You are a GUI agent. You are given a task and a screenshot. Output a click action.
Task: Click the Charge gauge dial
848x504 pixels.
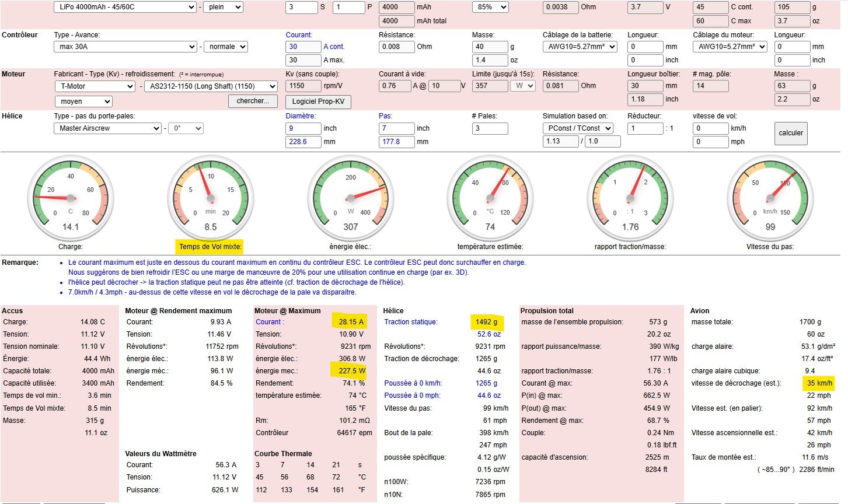point(71,197)
